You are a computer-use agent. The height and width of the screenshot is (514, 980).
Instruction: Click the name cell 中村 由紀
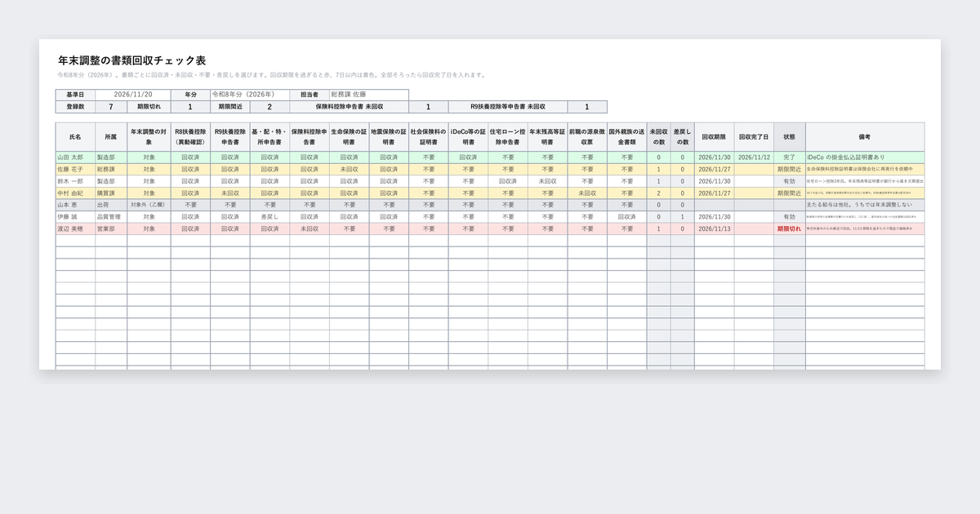point(75,193)
